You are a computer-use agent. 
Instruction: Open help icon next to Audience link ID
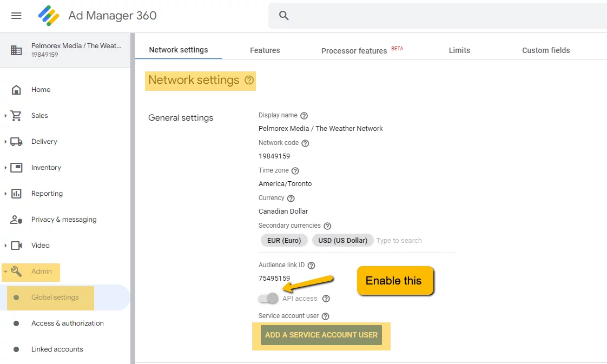point(311,266)
